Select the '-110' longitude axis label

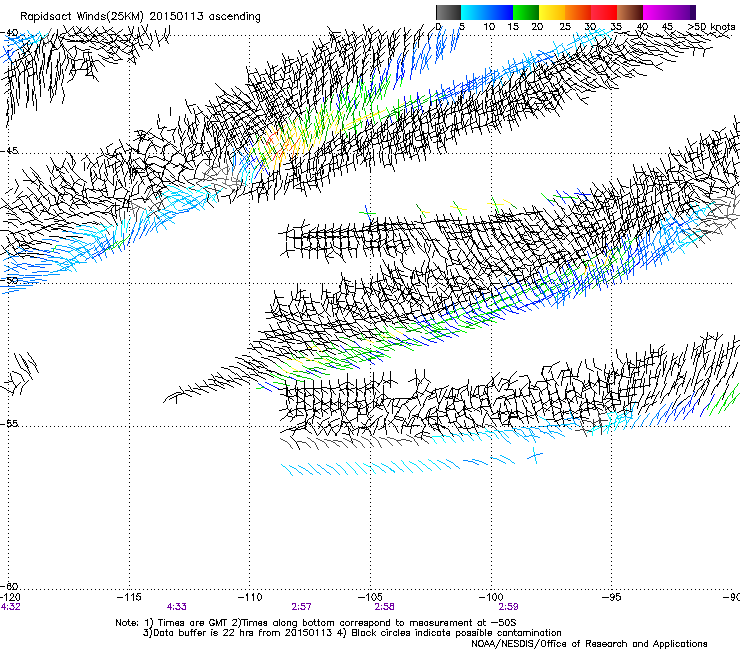(x=250, y=598)
